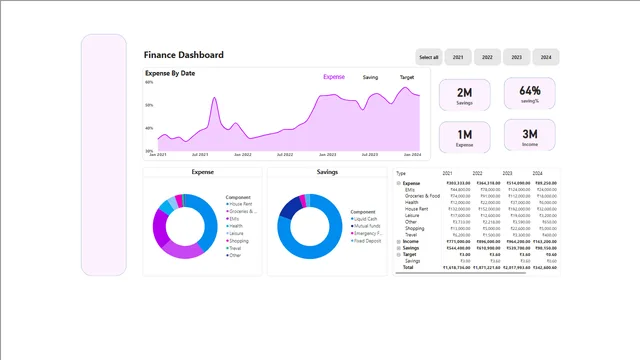Screen dimensions: 640x360
Task: Select Travel in Expense donut legend
Action: tap(234, 248)
